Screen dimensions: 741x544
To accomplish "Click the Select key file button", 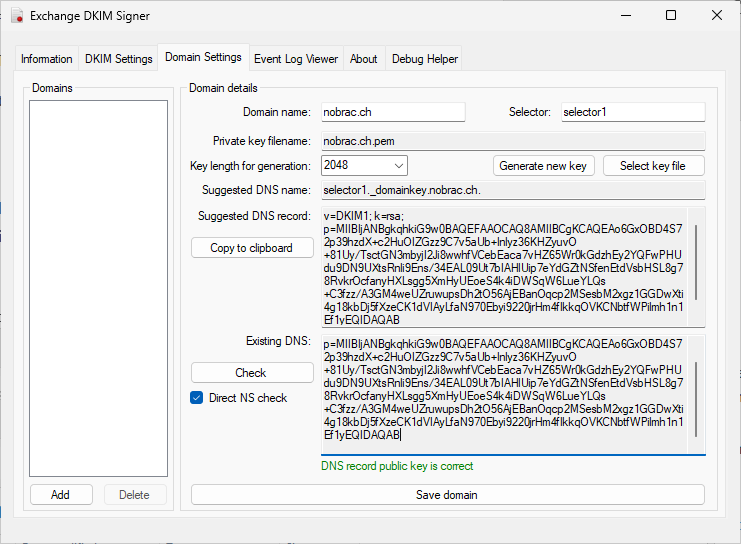I will click(654, 166).
